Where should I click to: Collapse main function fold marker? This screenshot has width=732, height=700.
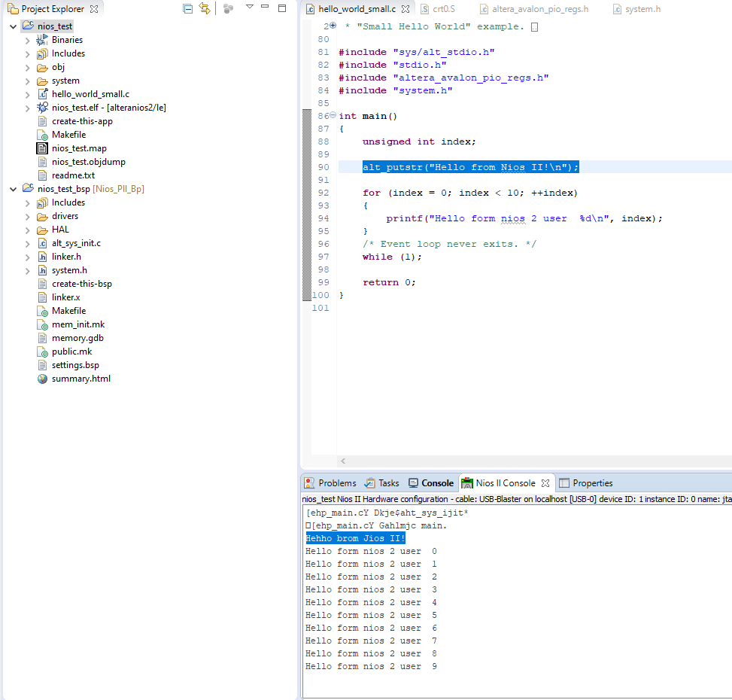(333, 115)
